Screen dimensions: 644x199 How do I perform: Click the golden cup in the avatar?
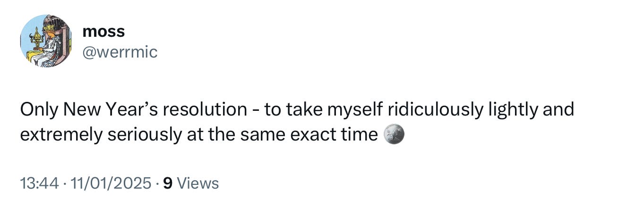[x=35, y=38]
